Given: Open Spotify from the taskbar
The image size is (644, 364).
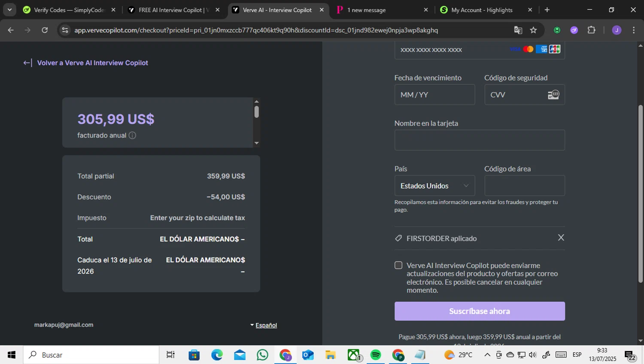Looking at the screenshot, I should [x=376, y=355].
